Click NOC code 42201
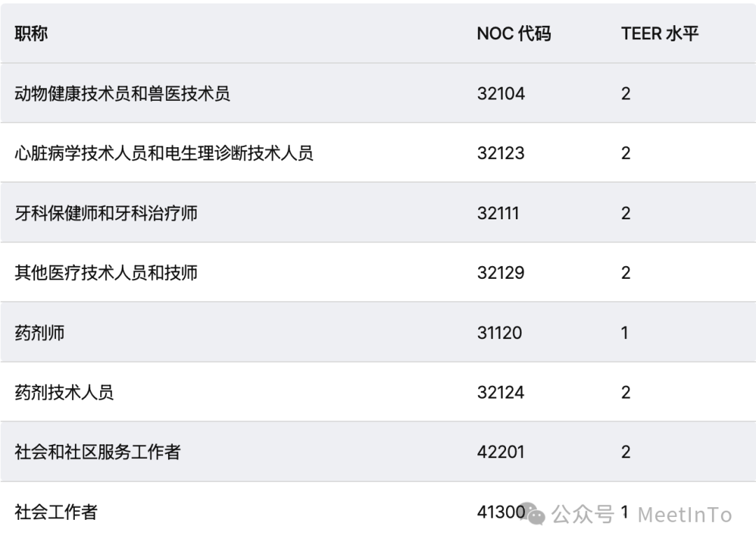Screen dimensions: 756x545 pyautogui.click(x=500, y=452)
